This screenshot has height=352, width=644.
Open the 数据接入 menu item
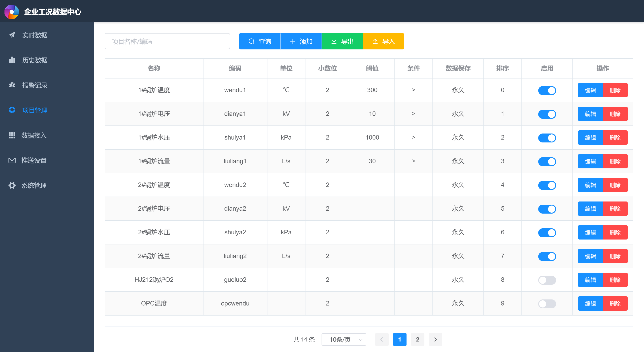47,135
